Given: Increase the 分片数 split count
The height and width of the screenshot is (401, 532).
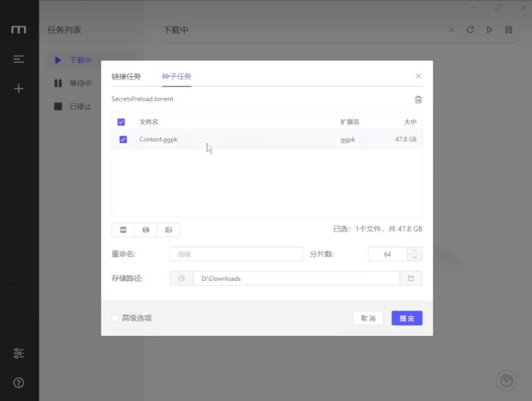Looking at the screenshot, I should [x=415, y=251].
